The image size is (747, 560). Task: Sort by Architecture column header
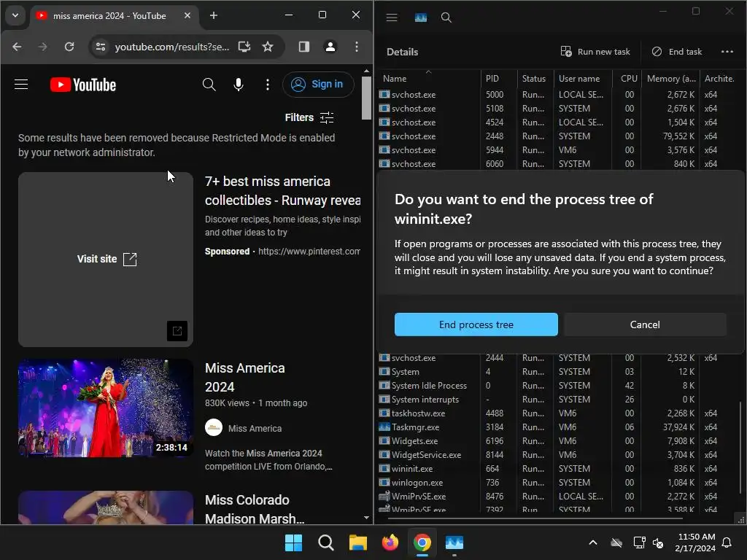[x=719, y=79]
